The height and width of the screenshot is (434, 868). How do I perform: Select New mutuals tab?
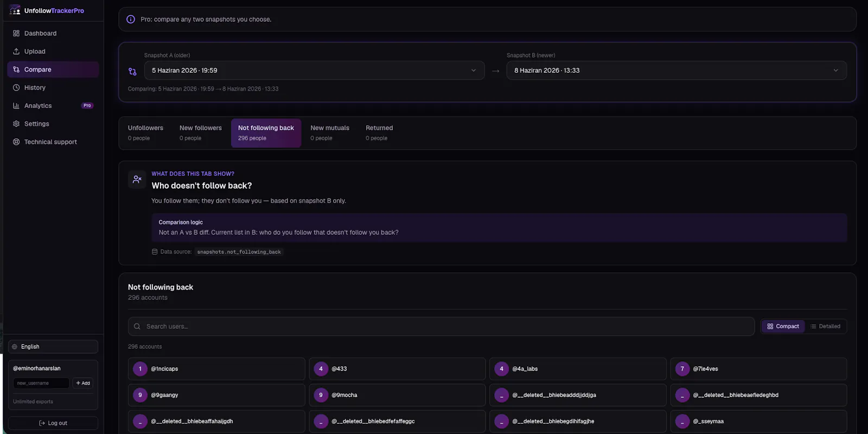pyautogui.click(x=330, y=133)
